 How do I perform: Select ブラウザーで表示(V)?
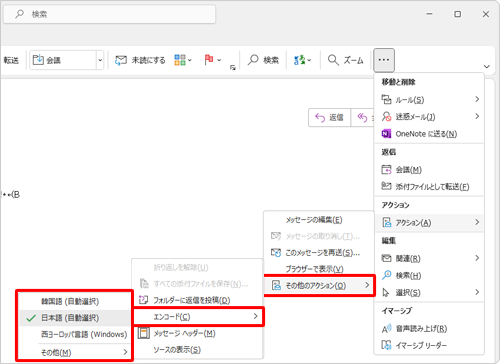[319, 269]
